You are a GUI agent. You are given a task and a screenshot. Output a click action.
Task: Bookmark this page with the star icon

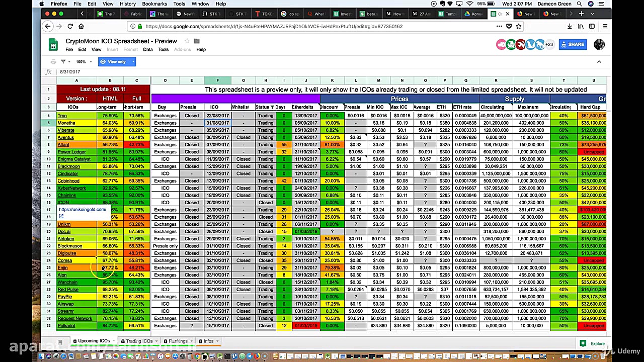520,26
